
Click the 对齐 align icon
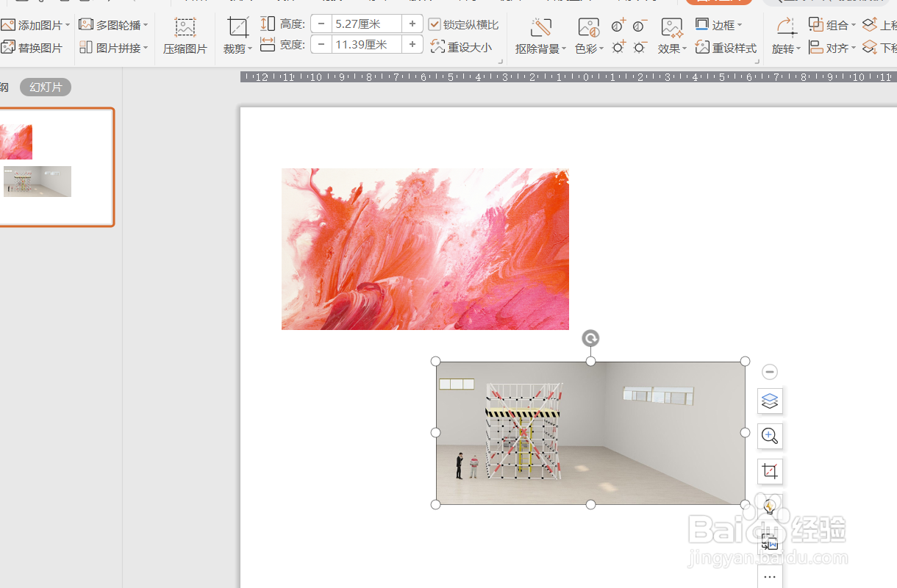(816, 48)
